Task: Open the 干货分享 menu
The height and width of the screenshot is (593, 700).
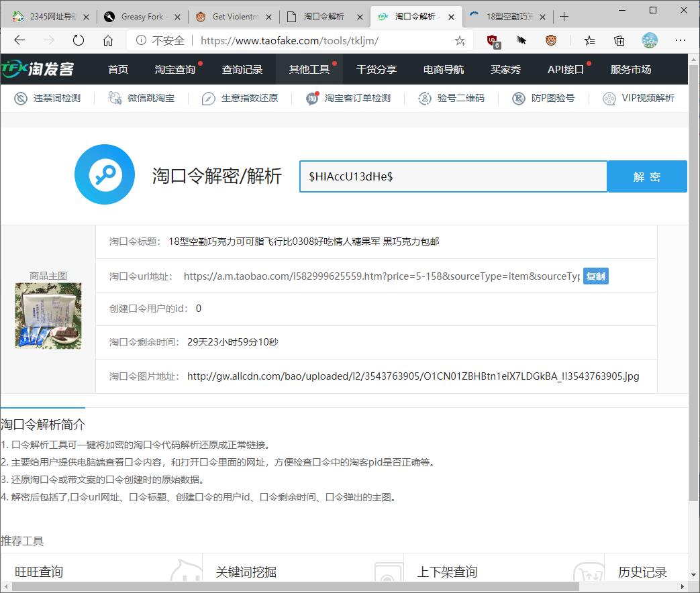Action: (377, 69)
